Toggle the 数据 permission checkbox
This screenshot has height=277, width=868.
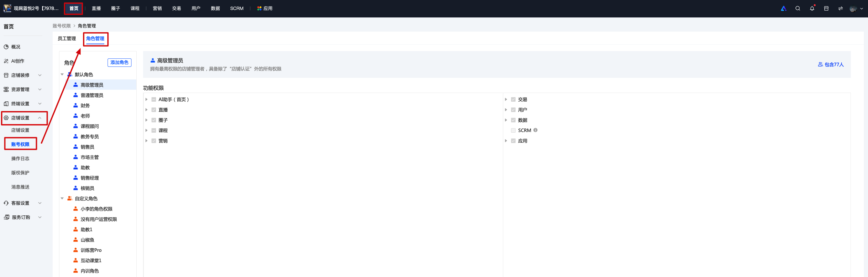(x=513, y=120)
